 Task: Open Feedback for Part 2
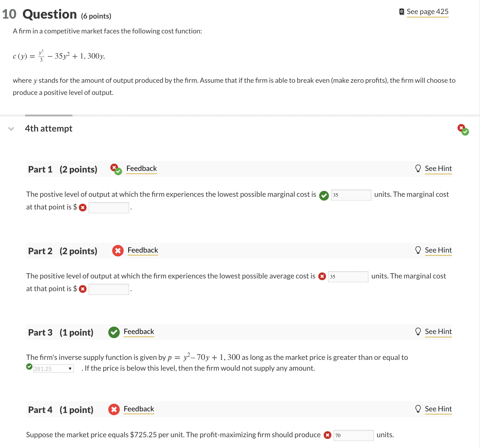pos(142,250)
